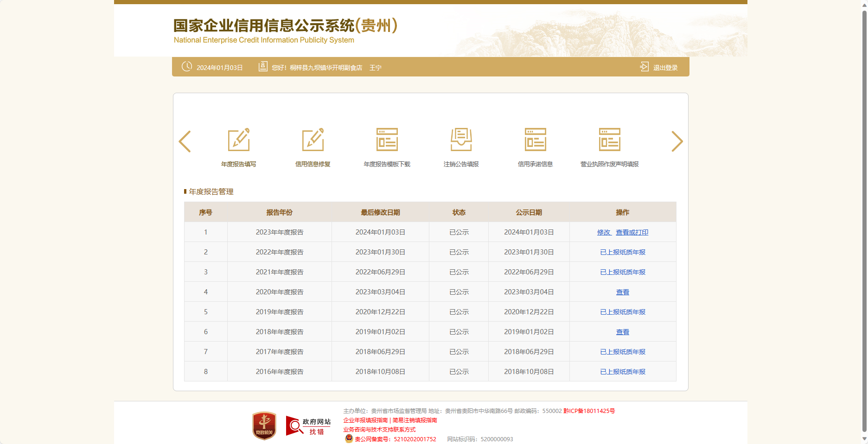Open 已上报纸质年报 for 2021年年度报告
This screenshot has height=444, width=868.
(x=623, y=272)
